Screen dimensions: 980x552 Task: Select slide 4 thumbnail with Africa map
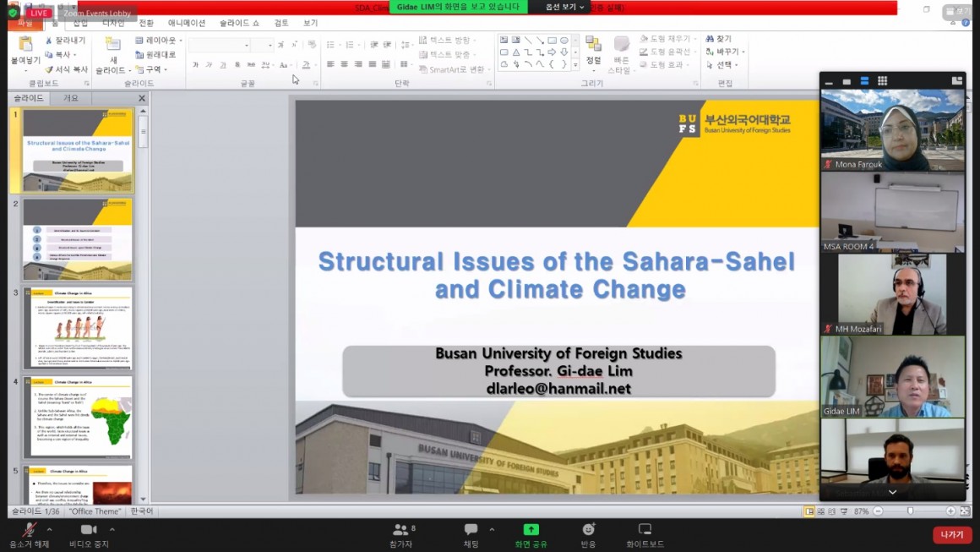pyautogui.click(x=78, y=418)
